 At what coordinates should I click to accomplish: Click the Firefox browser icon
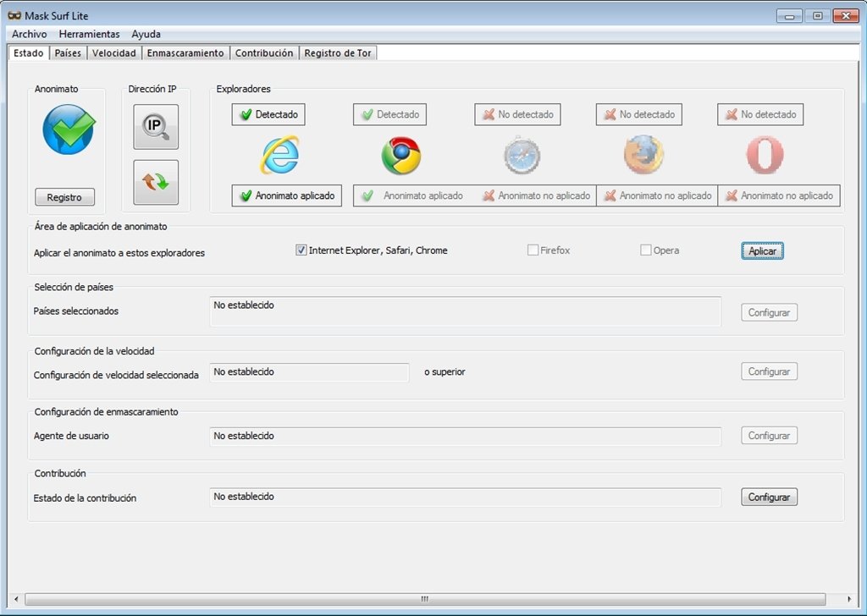coord(643,155)
